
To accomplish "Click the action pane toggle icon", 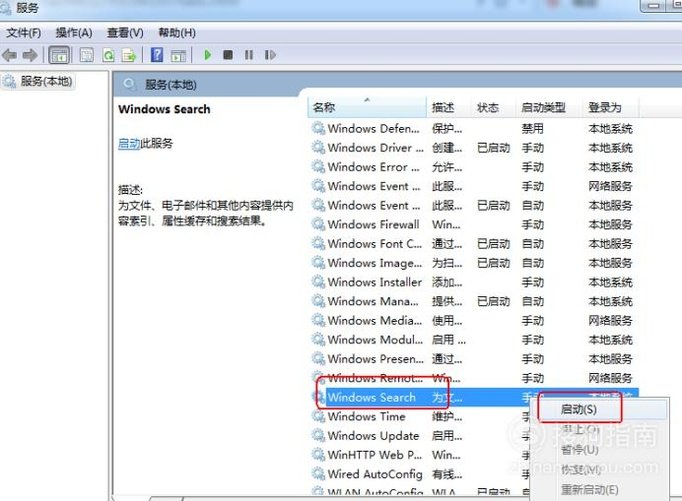I will coord(178,55).
